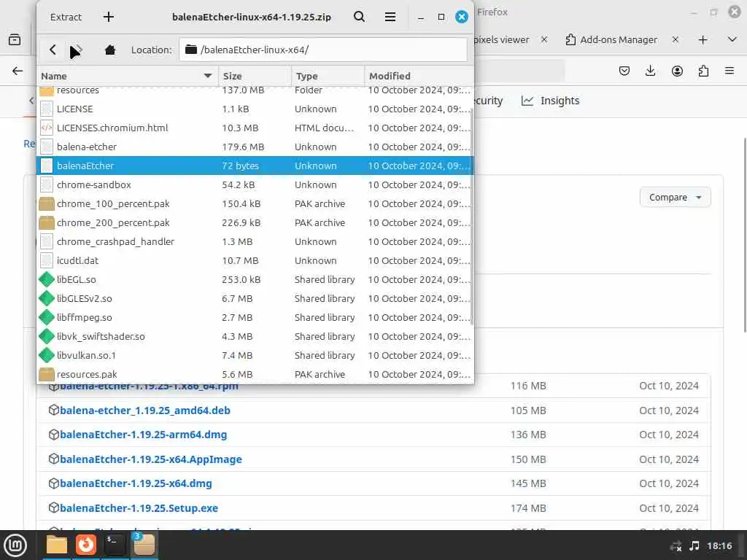This screenshot has width=747, height=560.
Task: List all Firefox tabs with chevron
Action: (732, 39)
